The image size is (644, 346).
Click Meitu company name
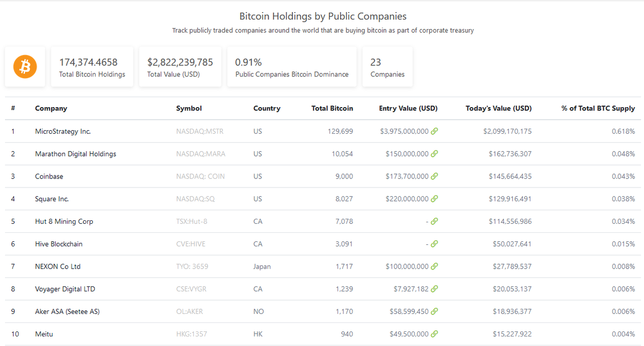tap(44, 334)
